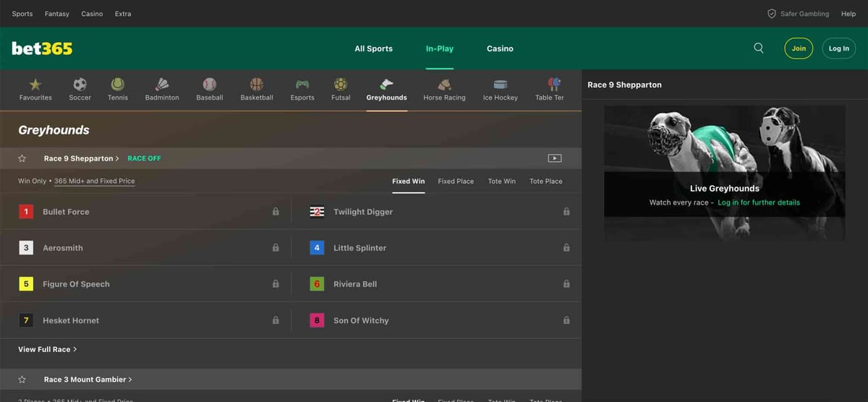Open the Favourites star icon
This screenshot has width=868, height=402.
[35, 84]
